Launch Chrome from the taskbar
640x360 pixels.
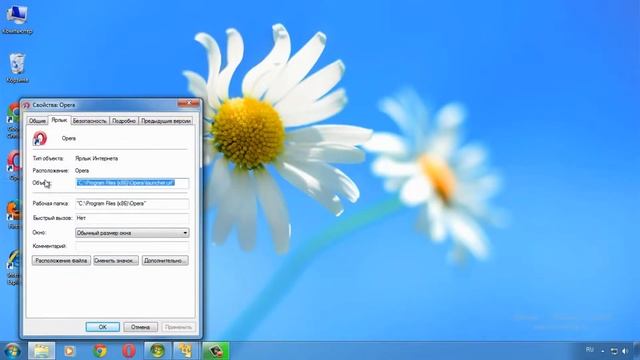(100, 351)
